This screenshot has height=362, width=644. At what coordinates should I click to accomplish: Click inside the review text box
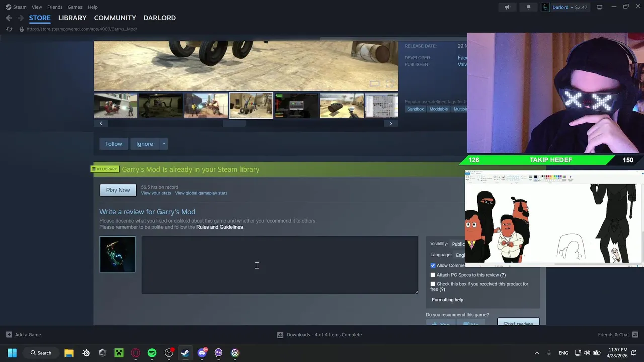point(280,265)
